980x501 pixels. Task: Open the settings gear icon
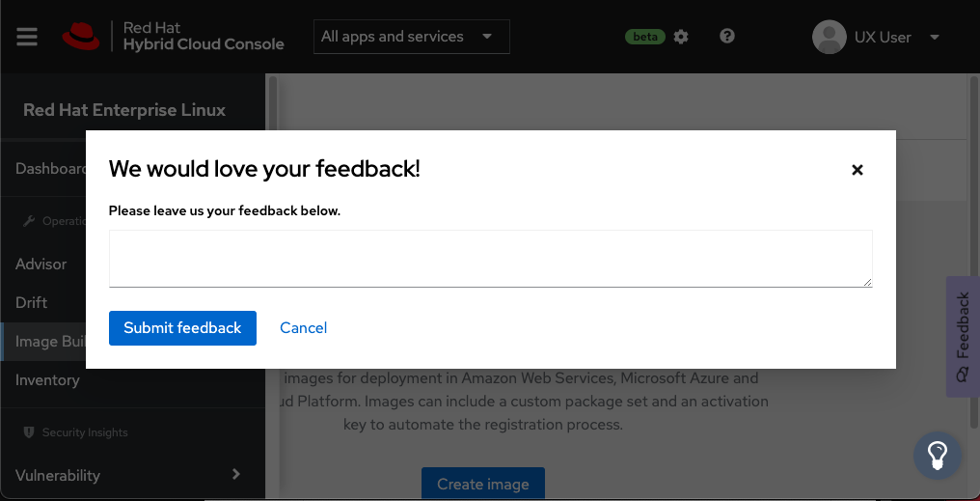681,37
